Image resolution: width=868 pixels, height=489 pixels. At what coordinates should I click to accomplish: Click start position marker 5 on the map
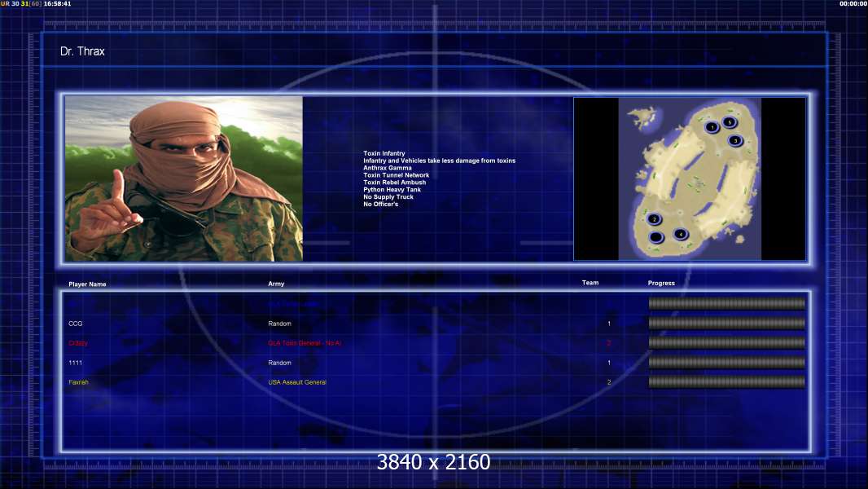coord(730,122)
